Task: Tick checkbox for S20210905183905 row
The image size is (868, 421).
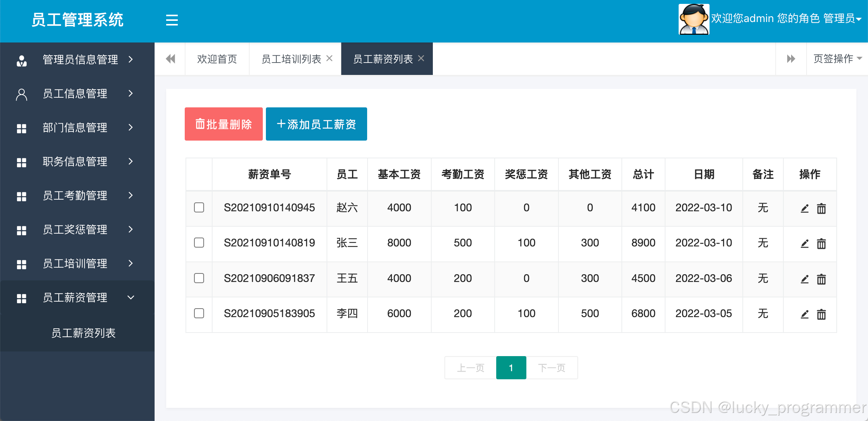Action: click(199, 313)
